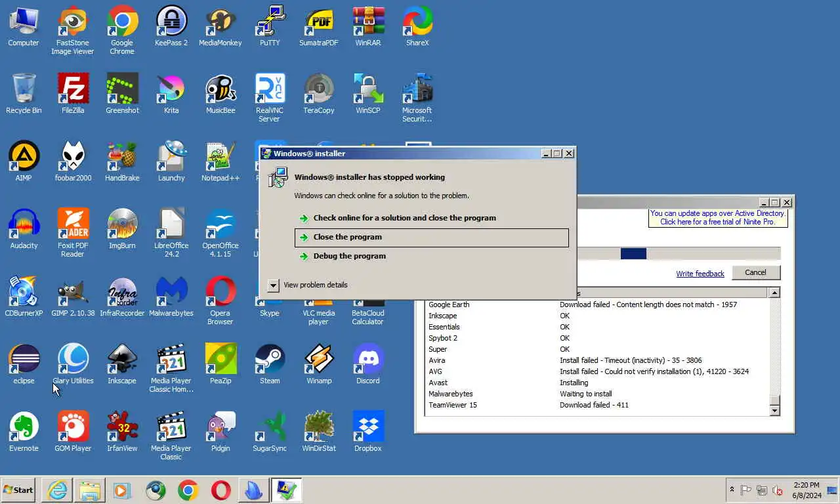Open the Discord desktop shortcut
The image size is (840, 504).
[368, 364]
